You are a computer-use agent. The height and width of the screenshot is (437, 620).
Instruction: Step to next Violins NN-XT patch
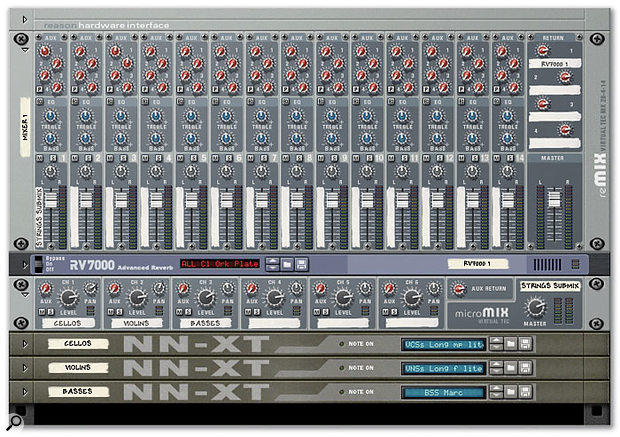496,372
